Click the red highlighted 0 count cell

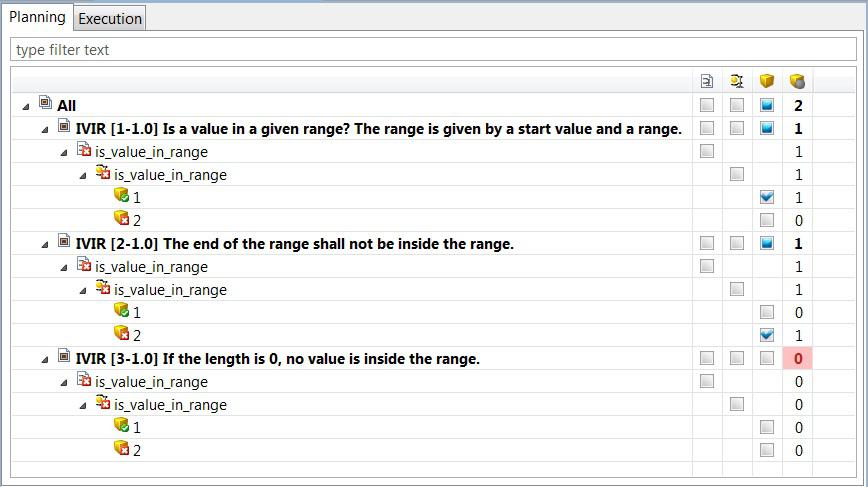coord(798,359)
